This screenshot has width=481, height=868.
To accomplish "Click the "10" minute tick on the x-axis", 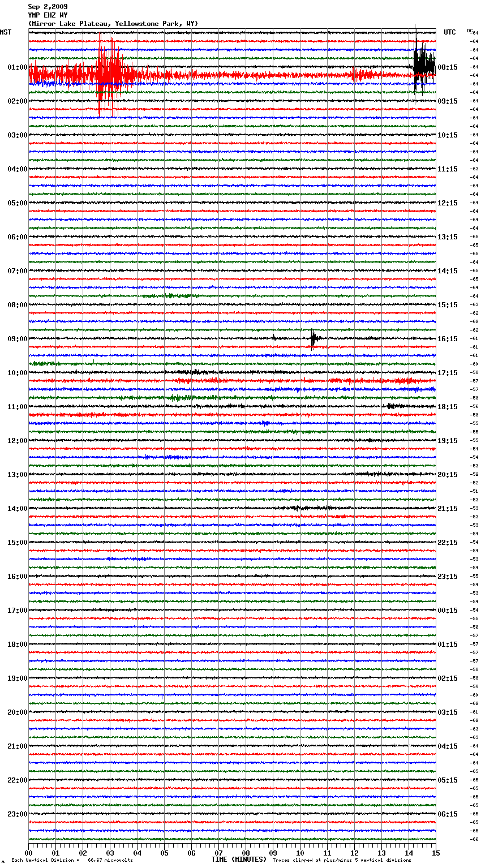I will pos(300,853).
